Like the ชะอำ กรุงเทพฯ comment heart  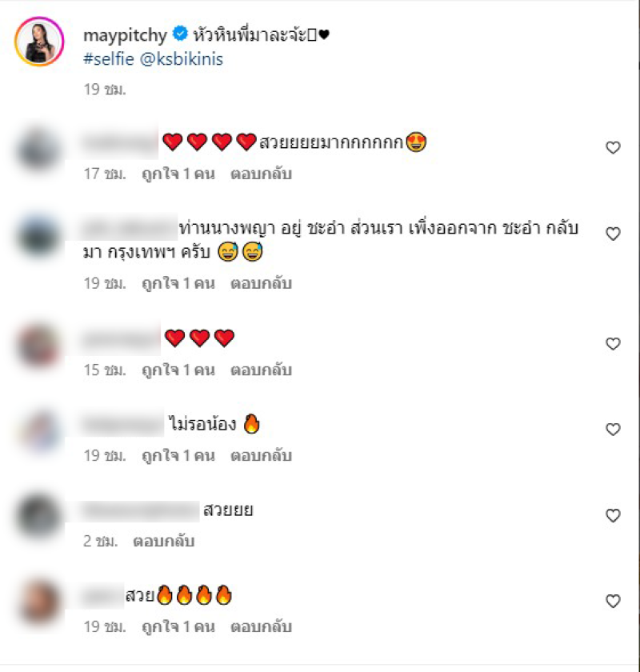click(613, 234)
